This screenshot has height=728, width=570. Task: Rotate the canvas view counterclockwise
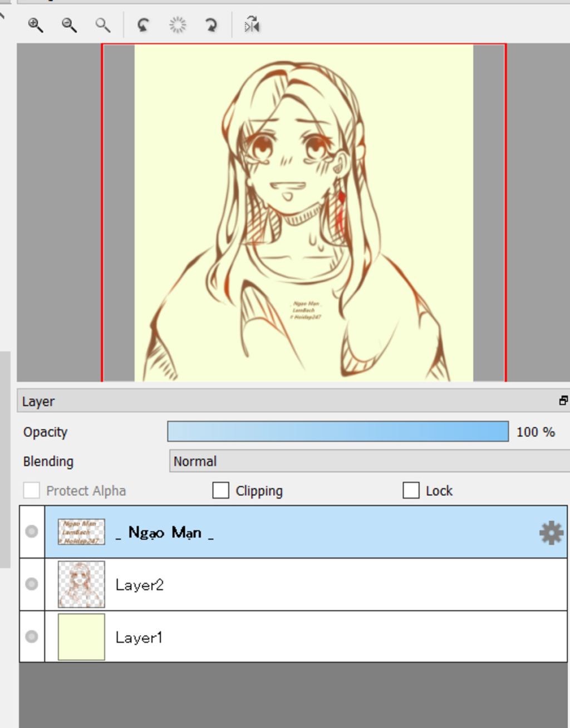point(143,25)
